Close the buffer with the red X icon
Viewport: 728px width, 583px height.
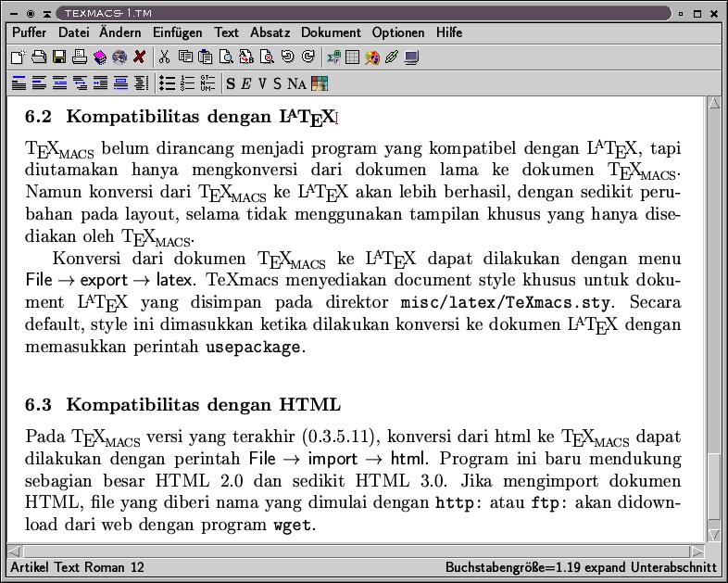[x=139, y=57]
